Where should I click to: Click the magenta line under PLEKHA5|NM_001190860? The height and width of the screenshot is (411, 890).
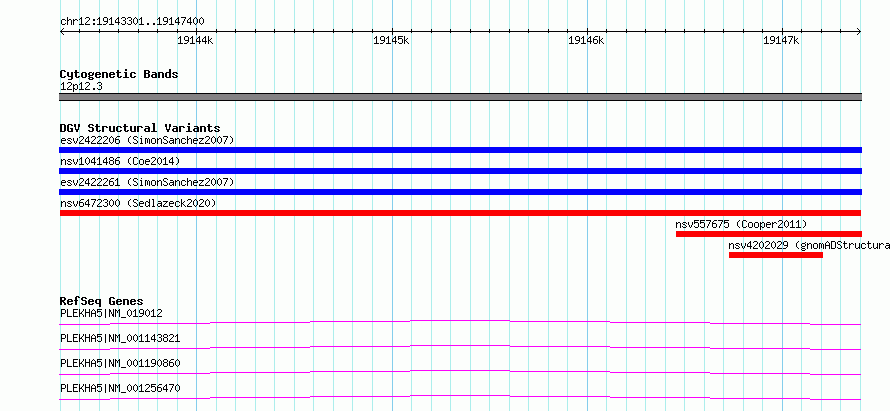coord(460,372)
